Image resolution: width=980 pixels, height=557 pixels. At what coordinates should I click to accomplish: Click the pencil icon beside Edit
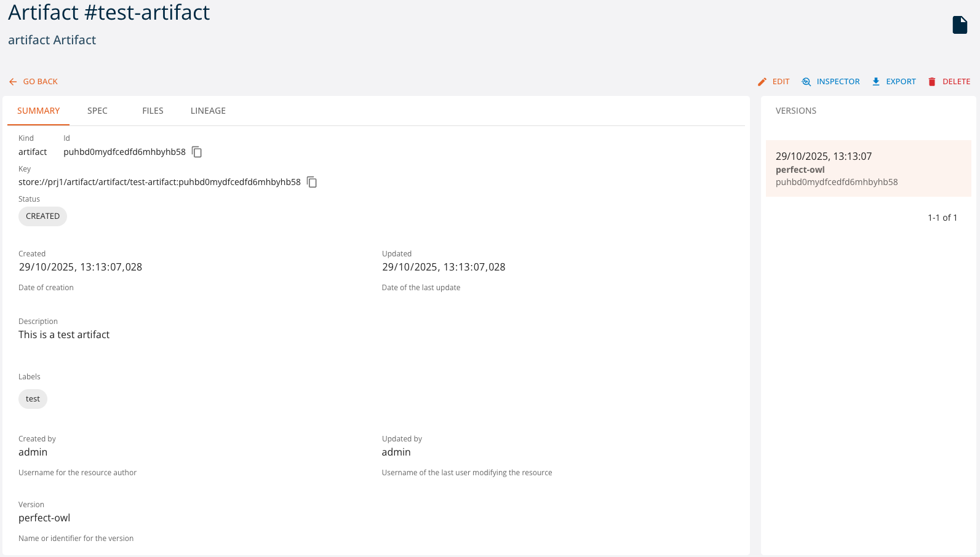(762, 82)
